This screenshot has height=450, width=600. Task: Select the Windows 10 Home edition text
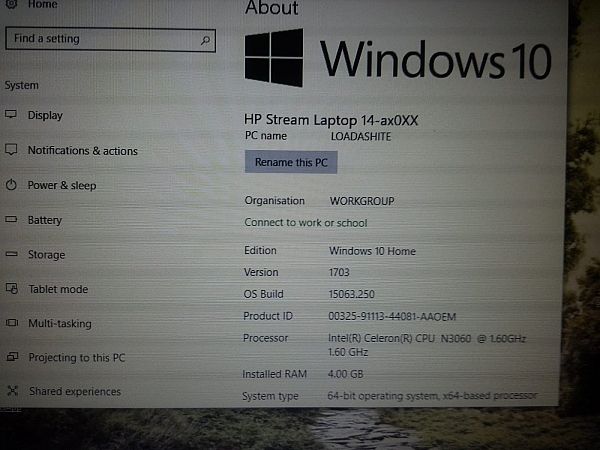pyautogui.click(x=372, y=251)
